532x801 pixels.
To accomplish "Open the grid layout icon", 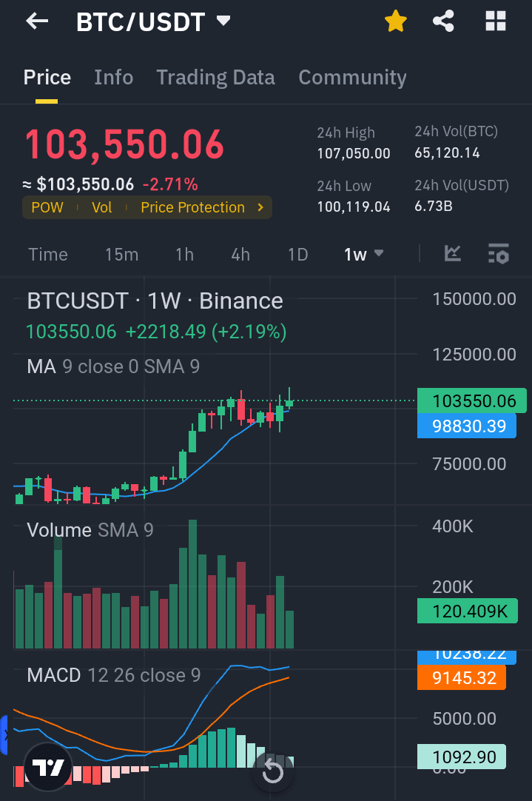I will coord(495,21).
